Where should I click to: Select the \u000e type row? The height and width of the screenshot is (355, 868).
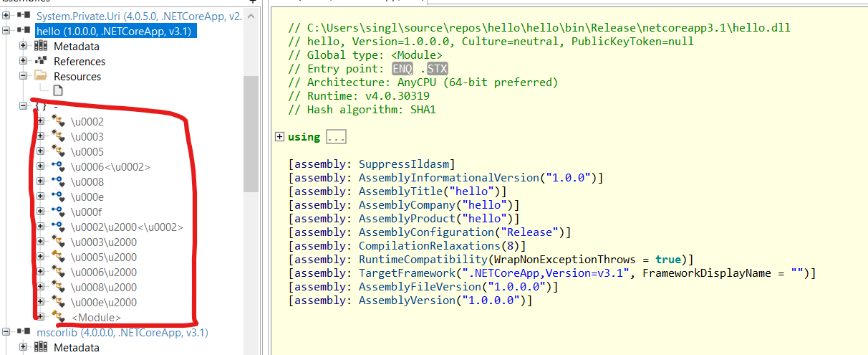tap(87, 197)
